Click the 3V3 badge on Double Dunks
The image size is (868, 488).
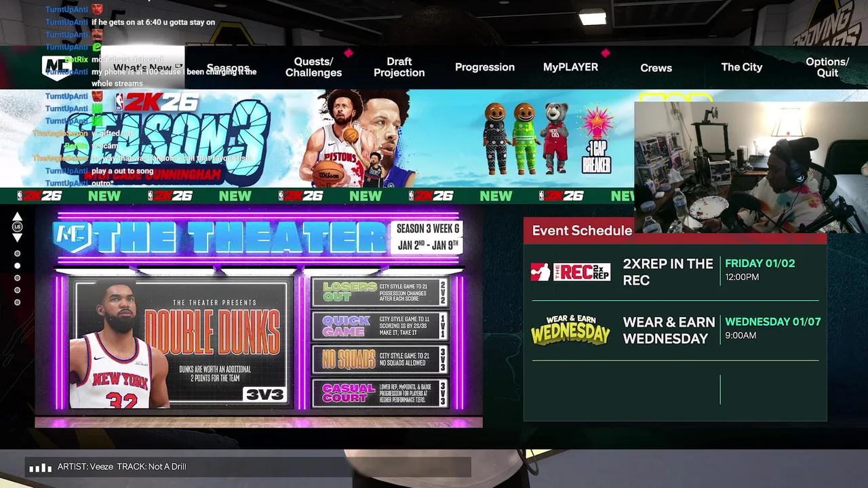(264, 394)
